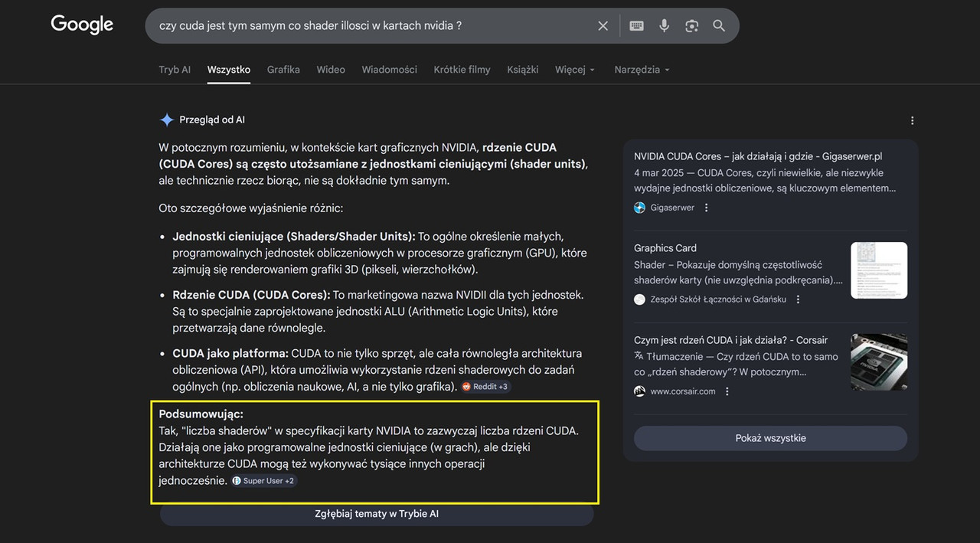The height and width of the screenshot is (543, 980).
Task: Click the Pokaż wszystkie button
Action: 770,438
